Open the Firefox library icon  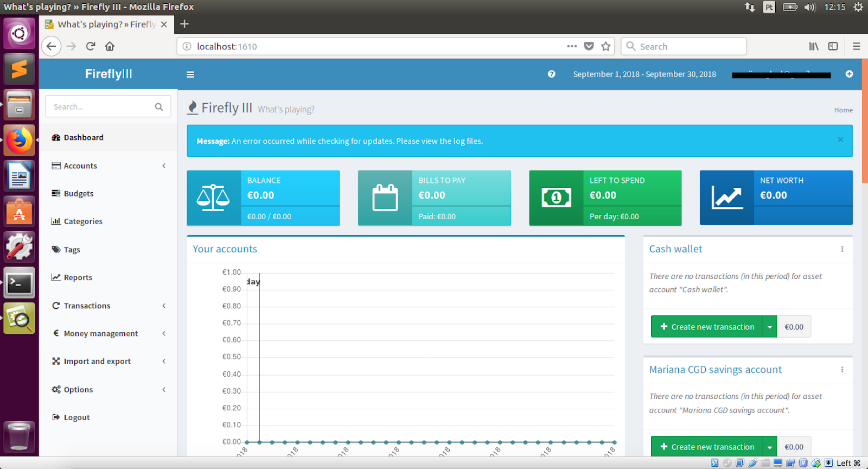click(x=814, y=46)
